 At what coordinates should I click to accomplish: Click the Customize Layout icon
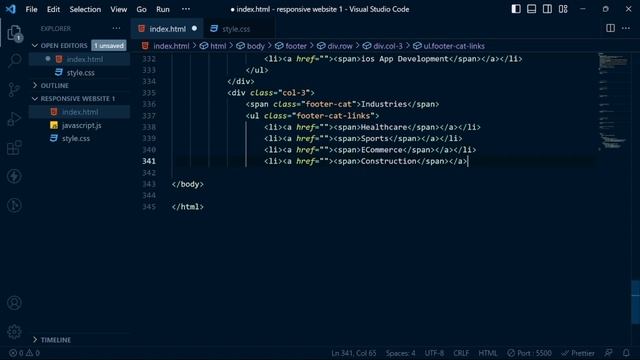click(x=563, y=9)
